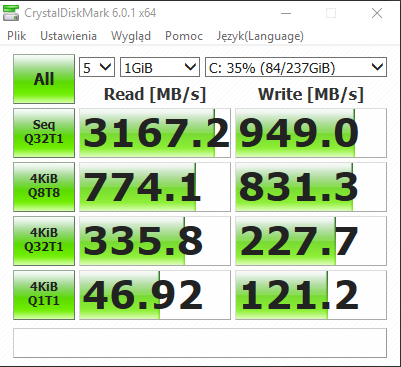Start the 4KiB Q32T1 test
The image size is (401, 367).
(44, 241)
